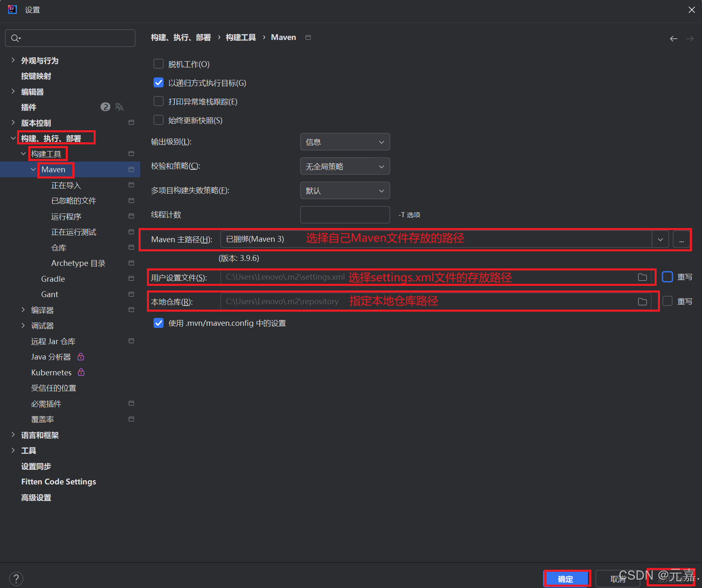Go forward with the right arrow icon
The height and width of the screenshot is (588, 702).
click(690, 39)
